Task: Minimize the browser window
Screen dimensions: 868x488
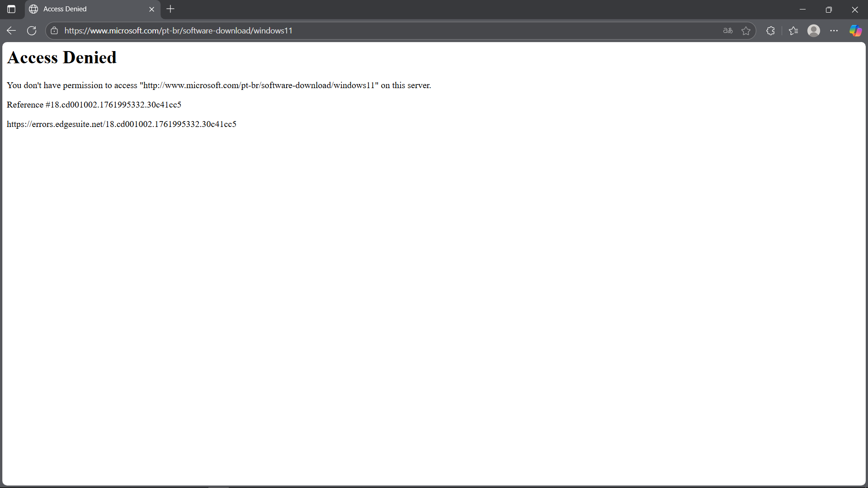Action: pos(802,9)
